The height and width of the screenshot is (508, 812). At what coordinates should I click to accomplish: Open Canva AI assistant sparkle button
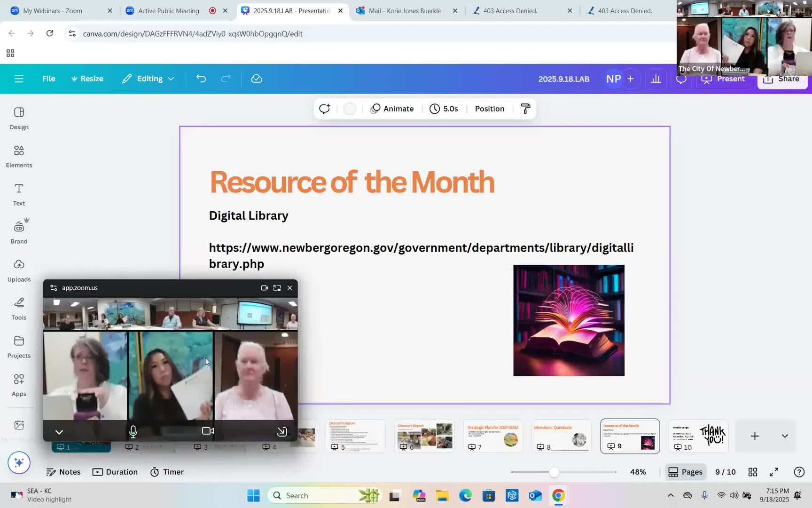pos(19,462)
